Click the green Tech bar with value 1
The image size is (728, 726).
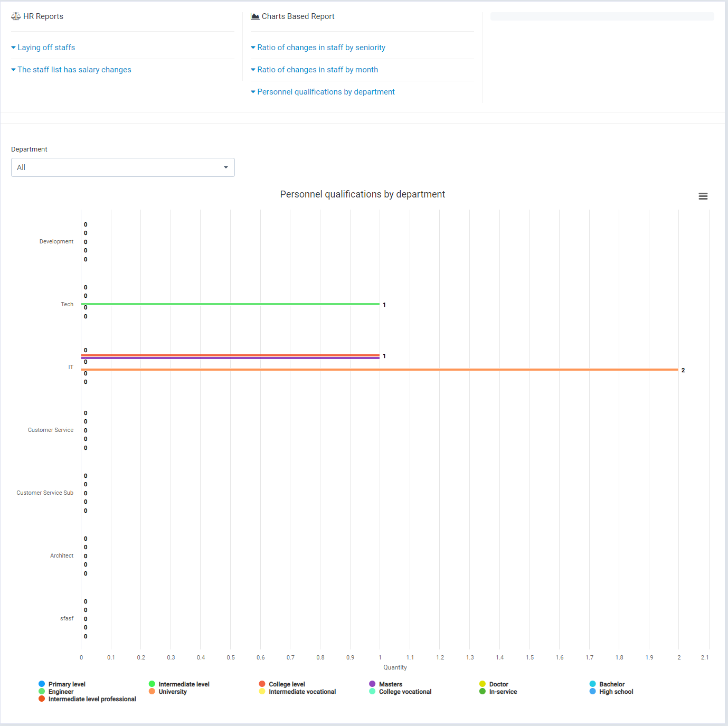(x=230, y=304)
